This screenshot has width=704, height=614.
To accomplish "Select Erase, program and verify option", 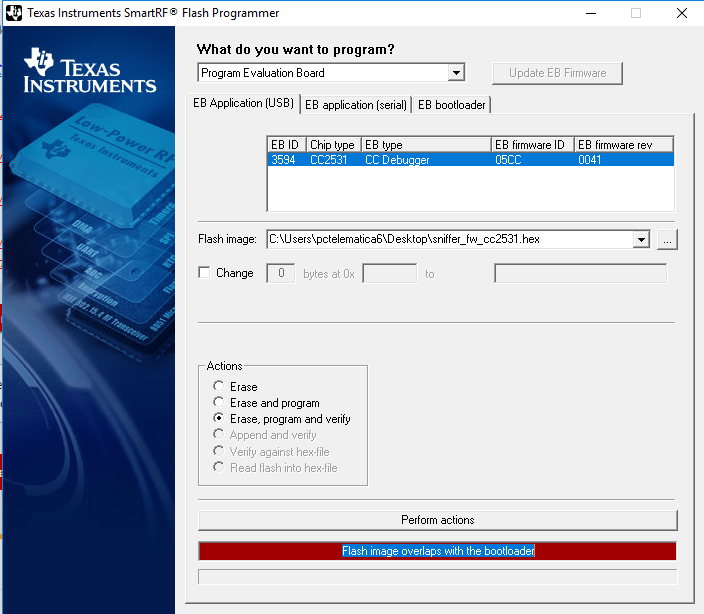I will [x=219, y=418].
